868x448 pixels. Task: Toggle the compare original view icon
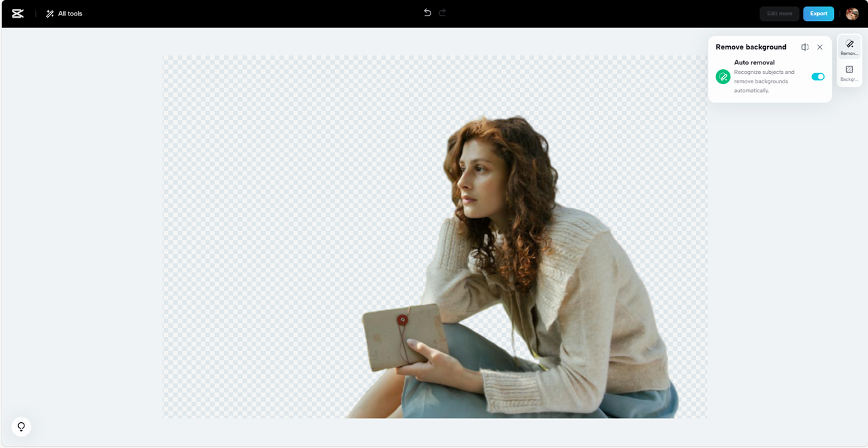click(x=805, y=47)
